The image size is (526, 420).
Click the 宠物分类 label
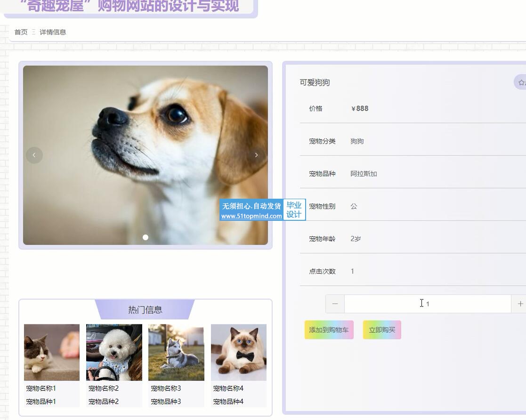click(x=323, y=141)
